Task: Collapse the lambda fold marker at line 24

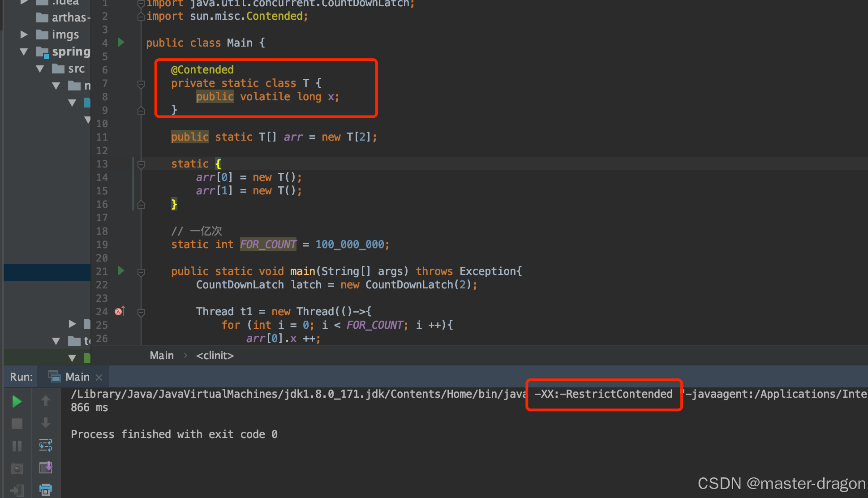Action: (x=141, y=312)
